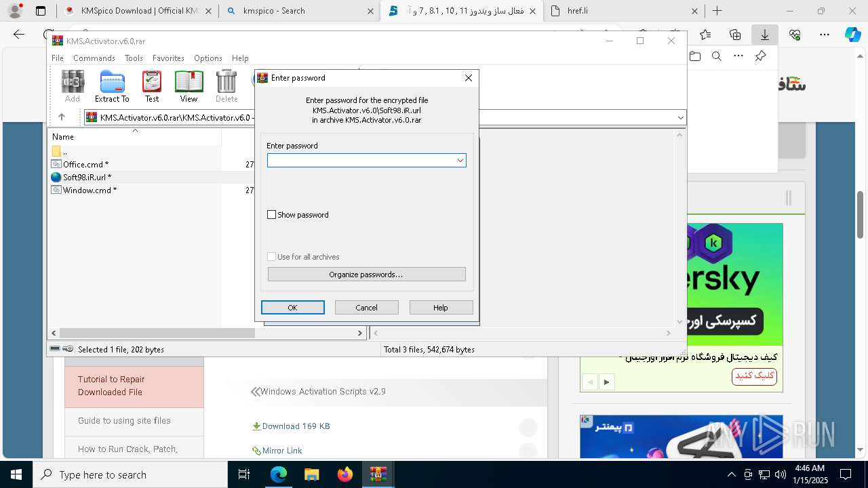Image resolution: width=868 pixels, height=488 pixels.
Task: Click the Windows Start button
Action: click(16, 474)
